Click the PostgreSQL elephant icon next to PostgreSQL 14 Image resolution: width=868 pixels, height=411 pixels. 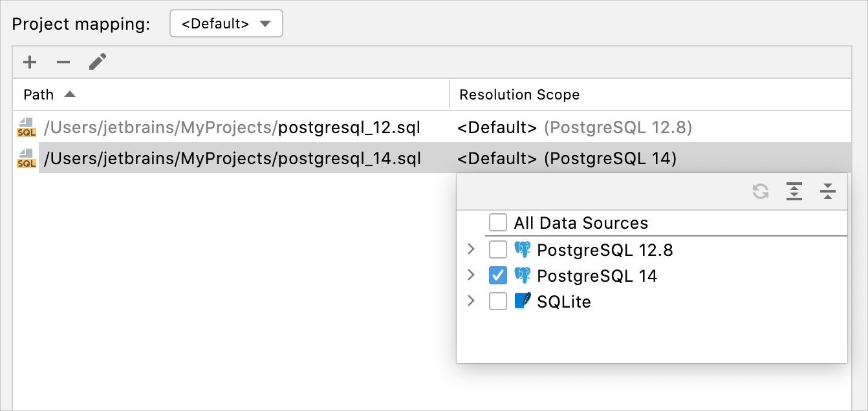point(524,275)
